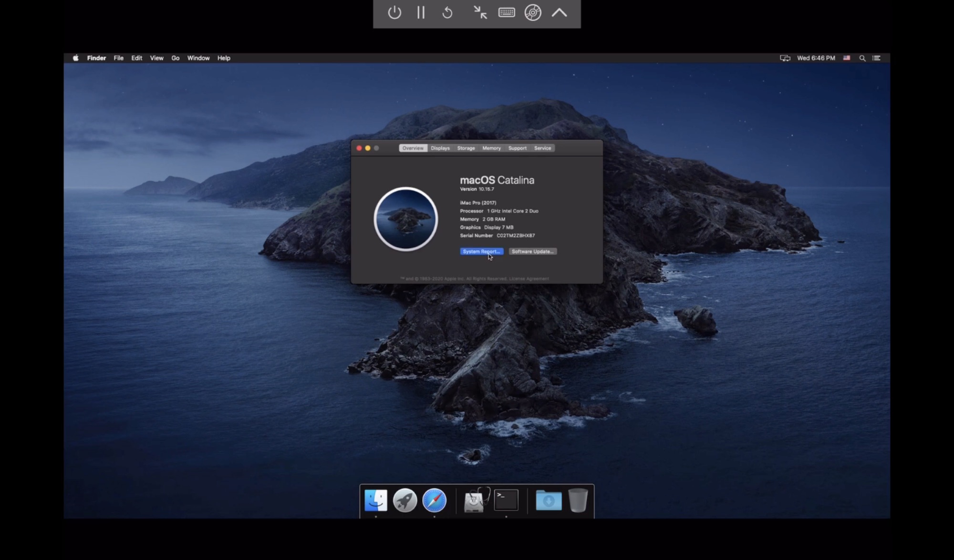Switch to the Memory tab
954x560 pixels.
coord(491,148)
